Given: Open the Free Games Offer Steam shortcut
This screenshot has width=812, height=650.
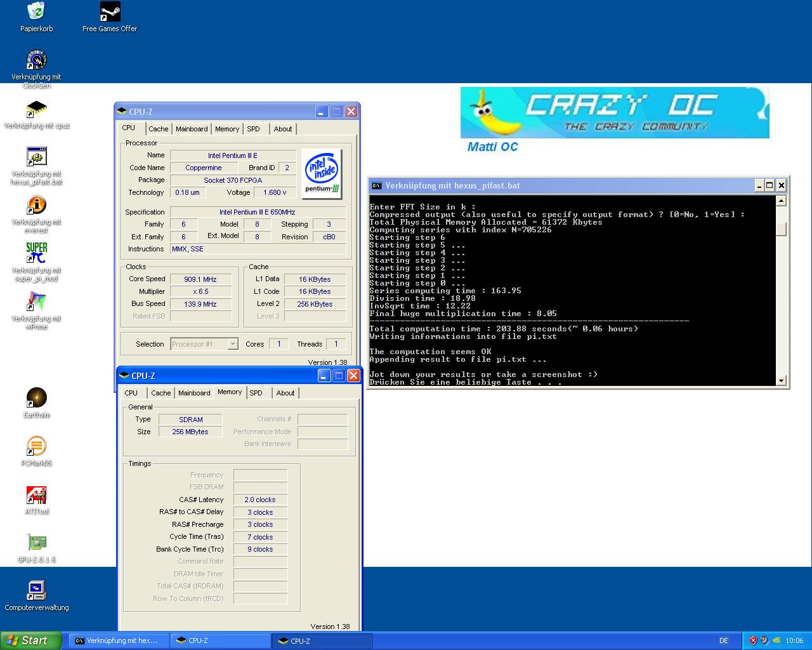Looking at the screenshot, I should pos(110,11).
